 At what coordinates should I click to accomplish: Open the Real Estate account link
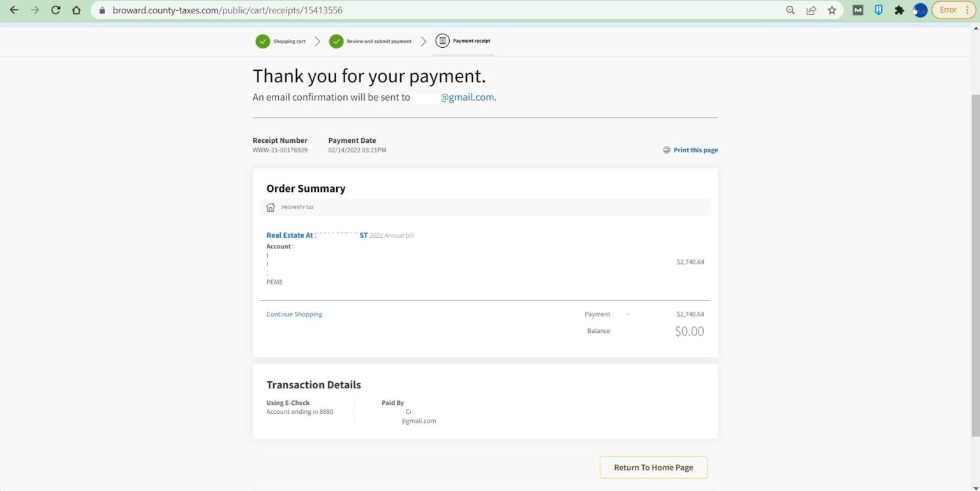316,235
